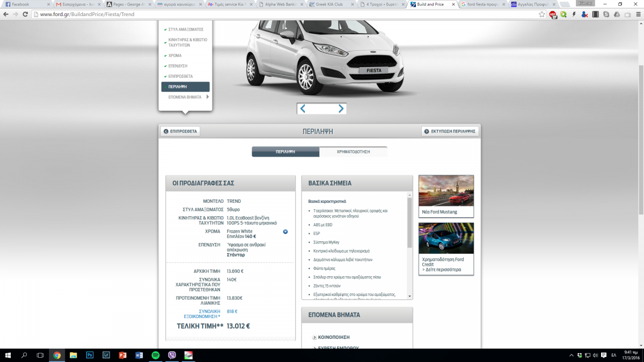This screenshot has height=362, width=644.
Task: Open the Χρηματοδότηση Ford Credit thumbnail
Action: tap(446, 248)
